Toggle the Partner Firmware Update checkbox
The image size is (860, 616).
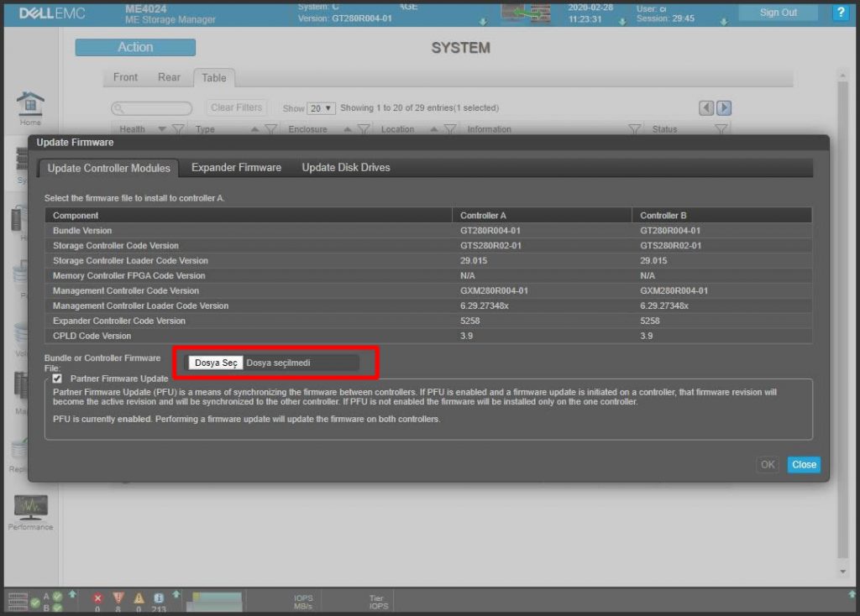[x=57, y=378]
